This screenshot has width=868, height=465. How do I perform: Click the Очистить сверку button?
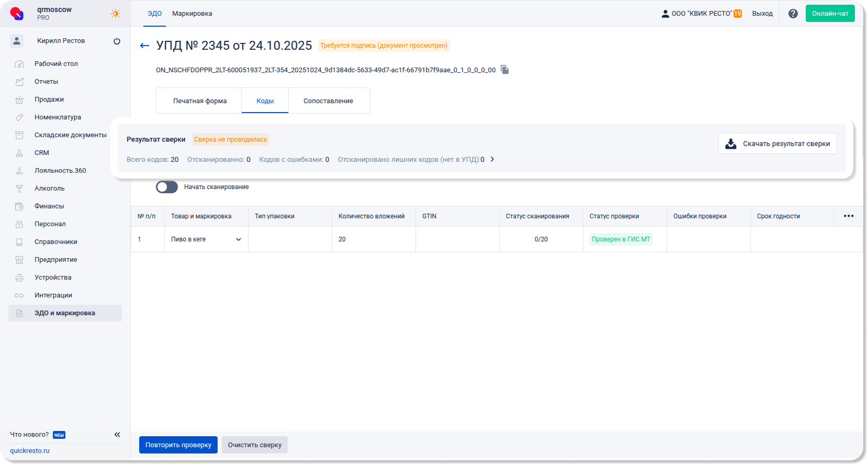click(254, 445)
